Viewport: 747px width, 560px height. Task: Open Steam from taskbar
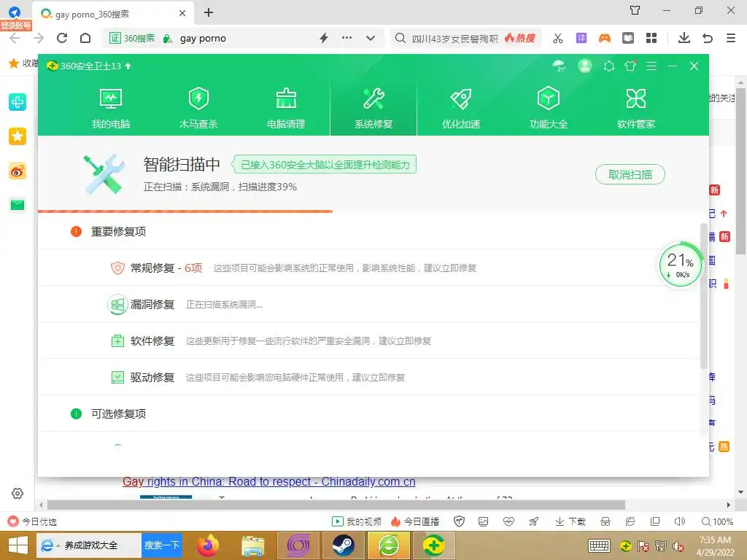tap(343, 545)
